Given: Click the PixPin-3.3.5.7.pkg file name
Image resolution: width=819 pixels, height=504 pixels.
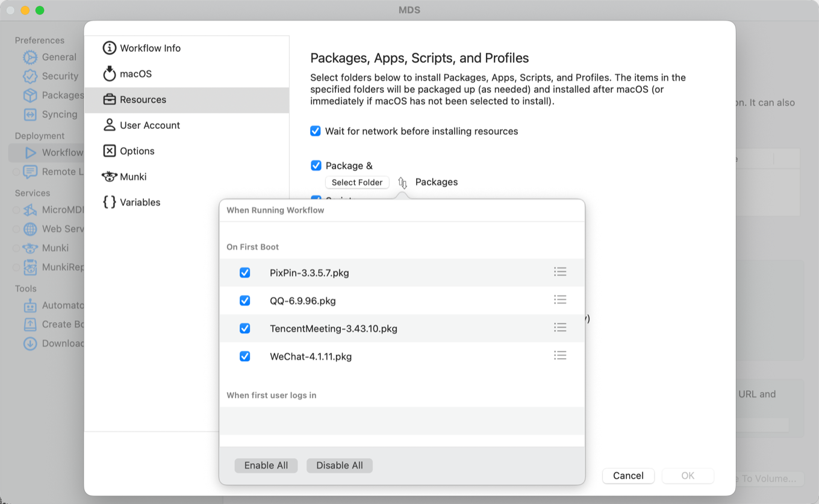Looking at the screenshot, I should point(310,273).
